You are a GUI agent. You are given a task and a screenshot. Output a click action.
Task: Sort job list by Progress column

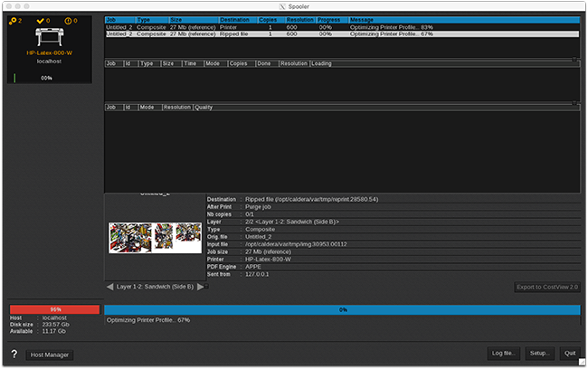click(329, 18)
